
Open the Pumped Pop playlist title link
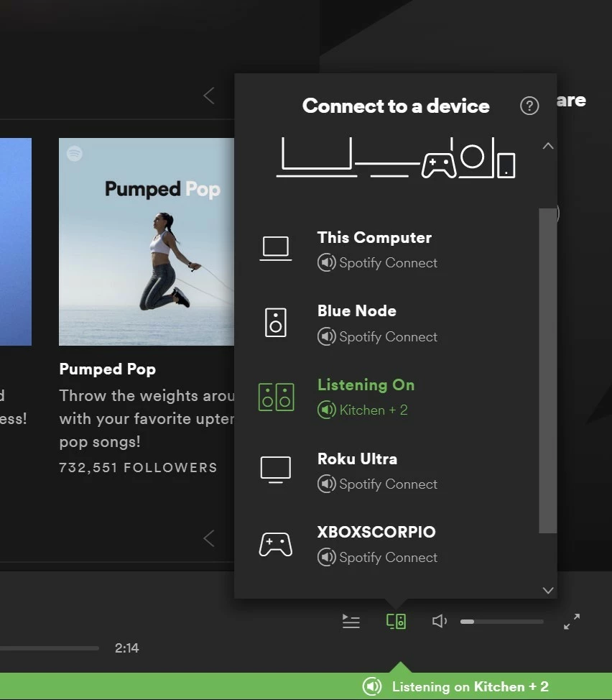click(108, 369)
